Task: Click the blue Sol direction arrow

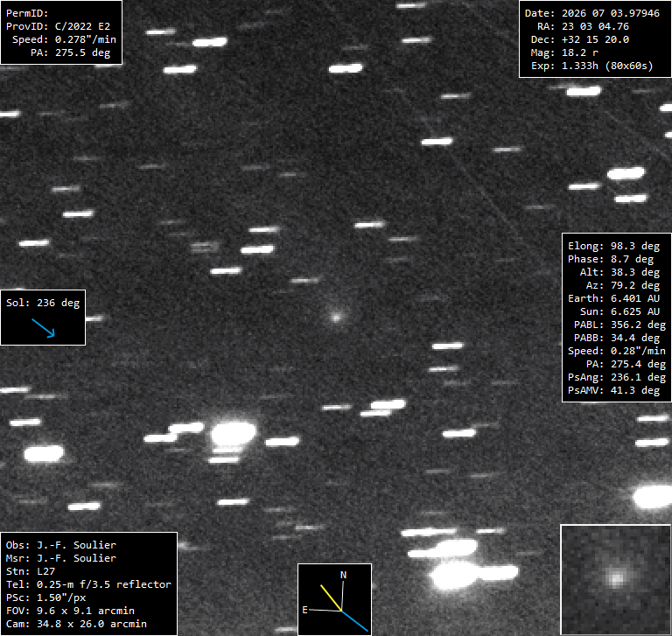Action: pyautogui.click(x=43, y=328)
